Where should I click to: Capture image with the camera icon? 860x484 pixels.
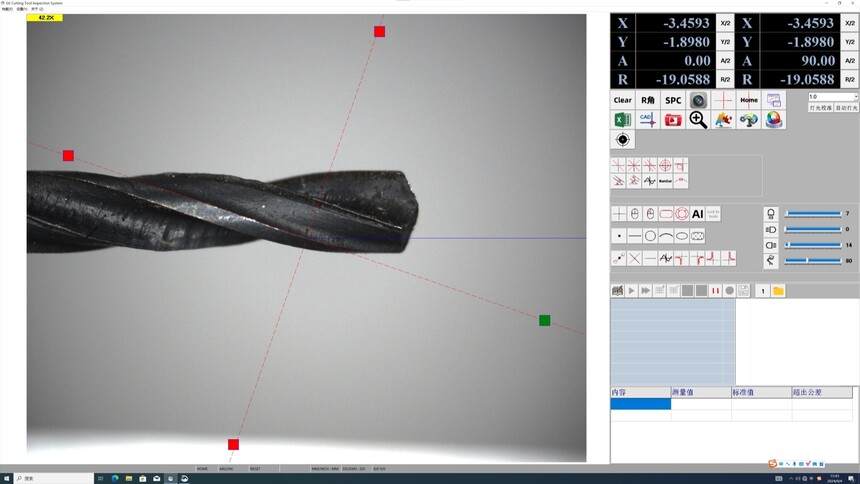[x=698, y=100]
